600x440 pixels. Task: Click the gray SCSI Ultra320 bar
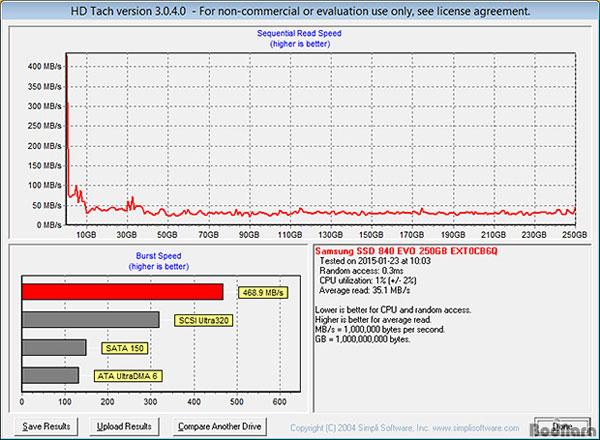(x=91, y=319)
